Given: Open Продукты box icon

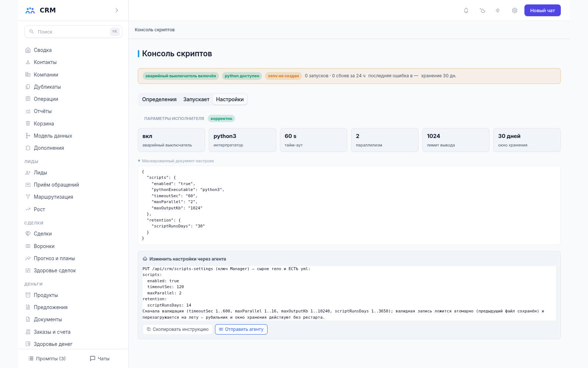Looking at the screenshot, I should click(x=28, y=295).
